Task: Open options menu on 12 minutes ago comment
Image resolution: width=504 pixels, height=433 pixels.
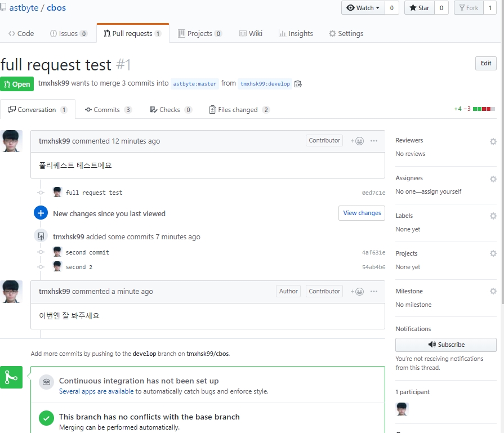Action: [374, 141]
